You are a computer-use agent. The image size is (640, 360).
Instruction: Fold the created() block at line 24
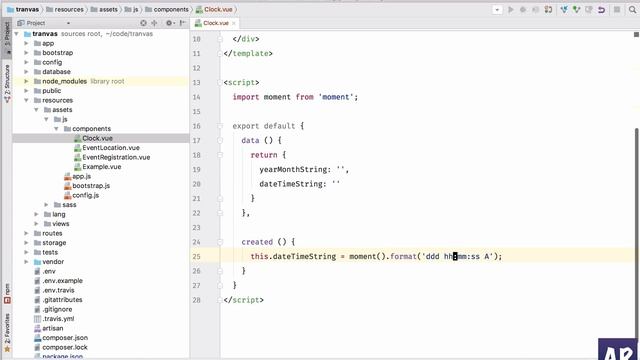click(x=220, y=242)
